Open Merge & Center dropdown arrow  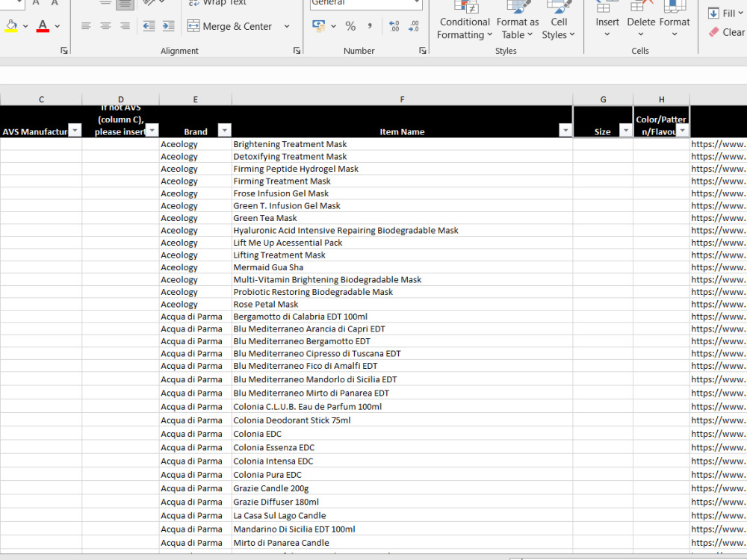pos(287,26)
